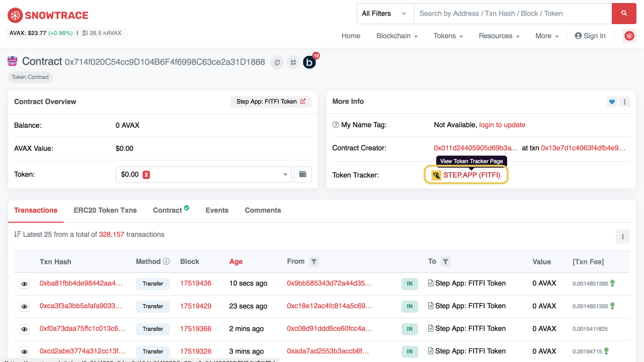
Task: Click the 328,157 total transactions link
Action: pos(112,234)
